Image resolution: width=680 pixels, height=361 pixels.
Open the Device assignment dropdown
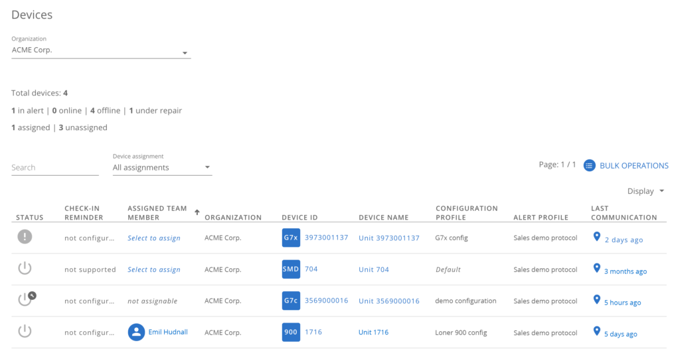(x=162, y=167)
